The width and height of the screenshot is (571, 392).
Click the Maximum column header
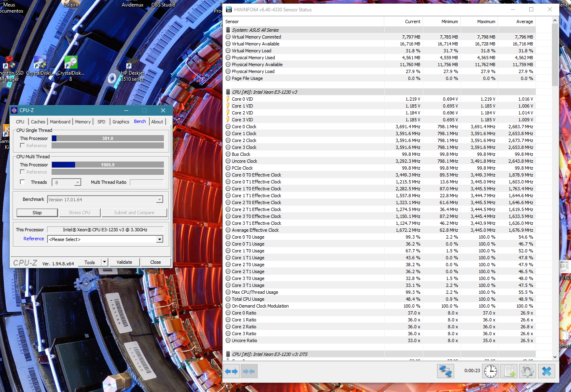click(x=479, y=22)
